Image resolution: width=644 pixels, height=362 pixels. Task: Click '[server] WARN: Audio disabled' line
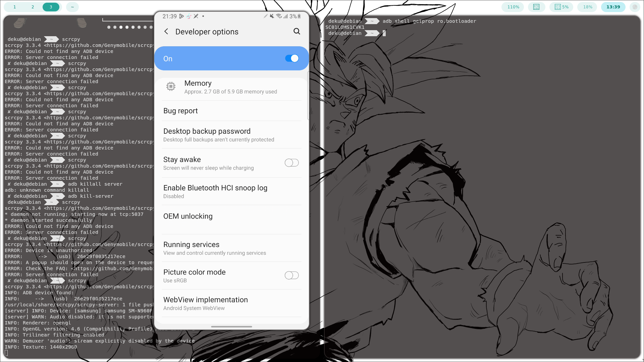[x=79, y=317]
